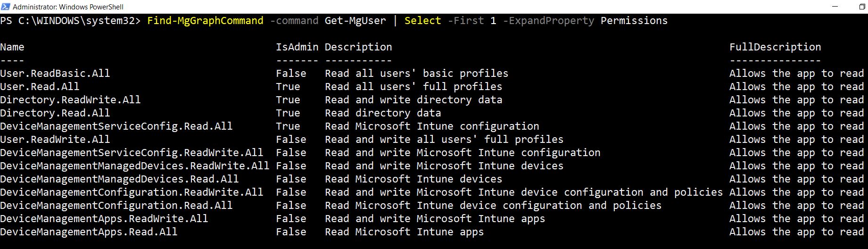Click the Name column header
This screenshot has height=249, width=868.
[x=12, y=47]
